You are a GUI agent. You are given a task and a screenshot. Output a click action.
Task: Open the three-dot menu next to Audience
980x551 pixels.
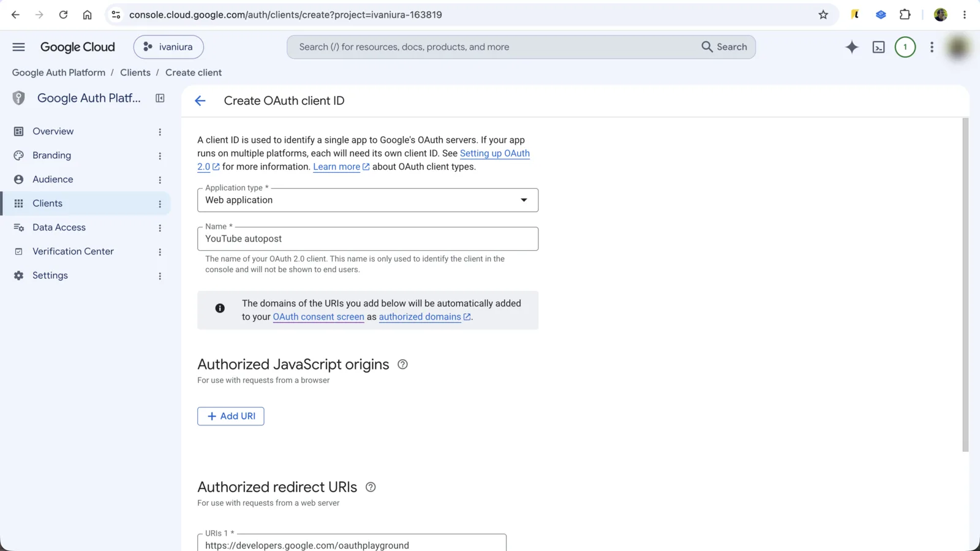coord(160,180)
